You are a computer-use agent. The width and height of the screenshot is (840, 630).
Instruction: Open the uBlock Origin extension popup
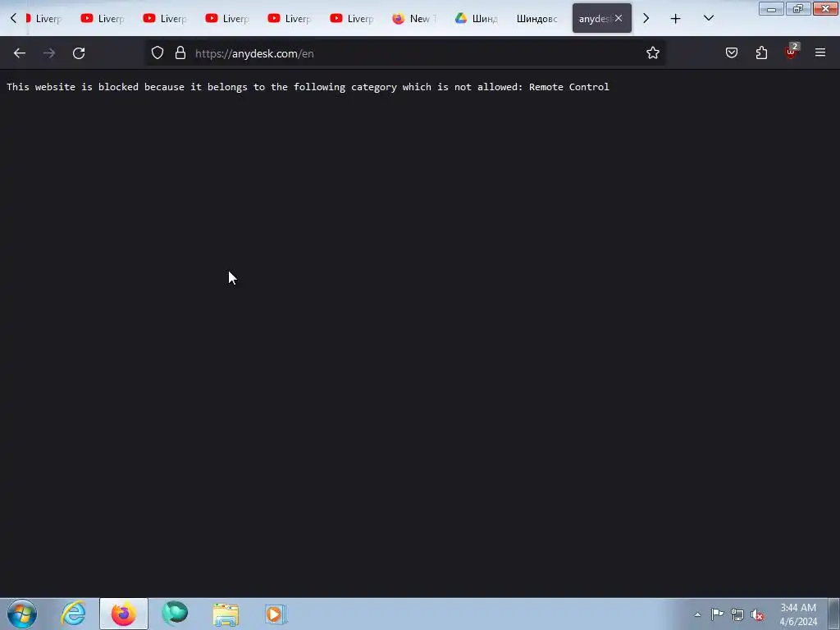coord(791,52)
